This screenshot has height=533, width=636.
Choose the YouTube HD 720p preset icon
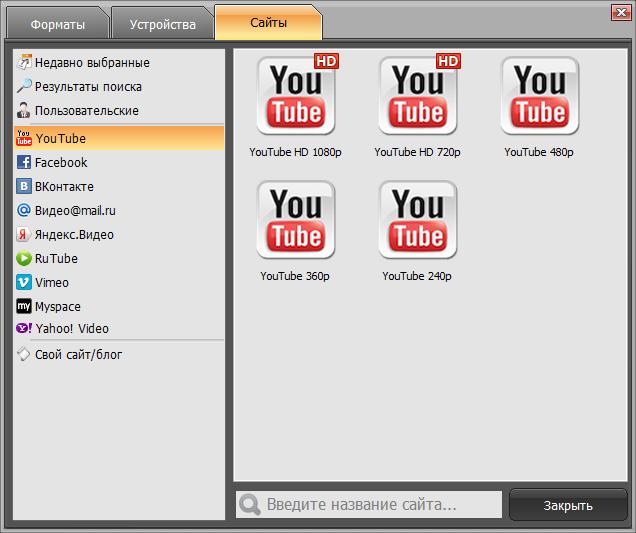pos(418,96)
